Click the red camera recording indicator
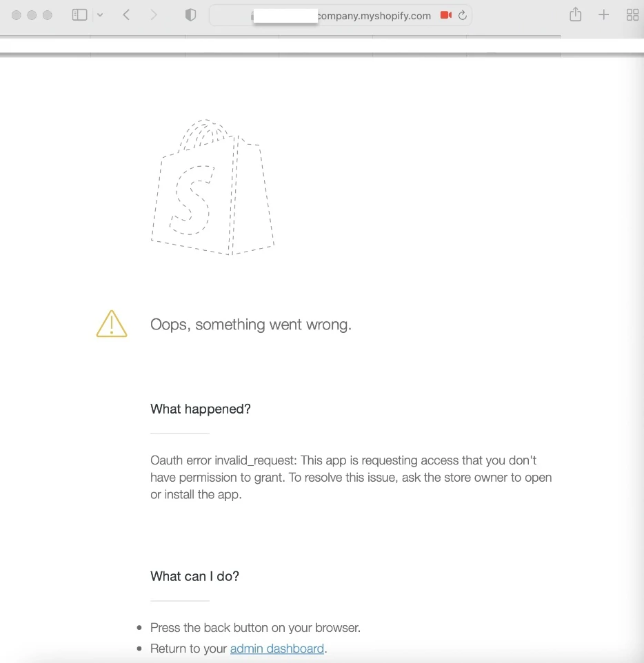This screenshot has width=644, height=663. (x=445, y=15)
